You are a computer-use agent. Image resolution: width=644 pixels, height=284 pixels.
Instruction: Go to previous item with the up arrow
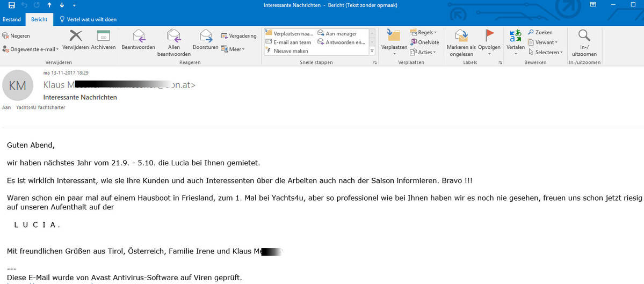49,5
